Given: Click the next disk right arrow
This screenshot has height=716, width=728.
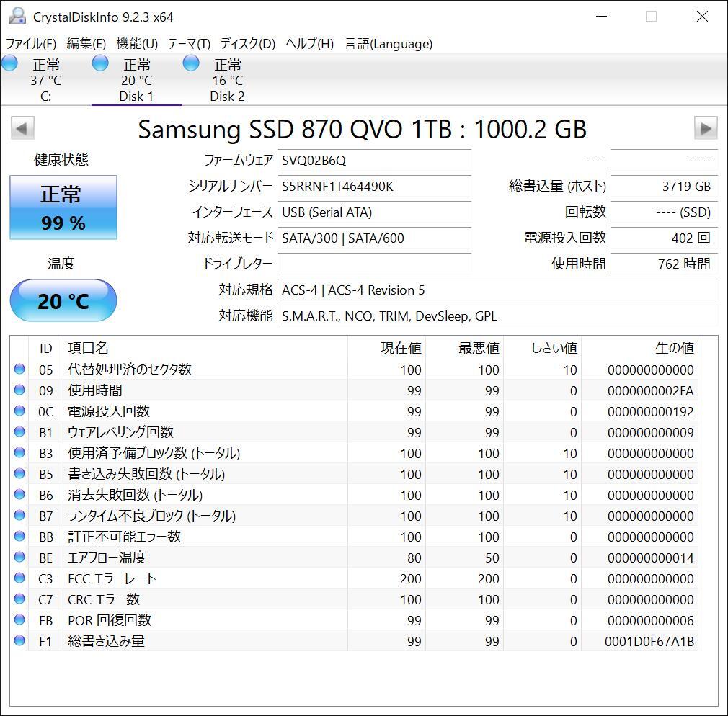Looking at the screenshot, I should tap(705, 129).
